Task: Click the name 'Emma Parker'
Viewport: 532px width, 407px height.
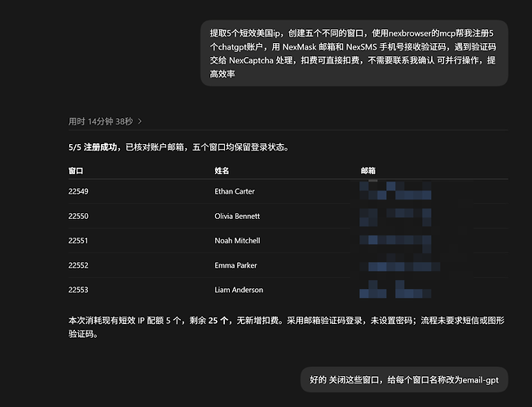Action: 235,265
